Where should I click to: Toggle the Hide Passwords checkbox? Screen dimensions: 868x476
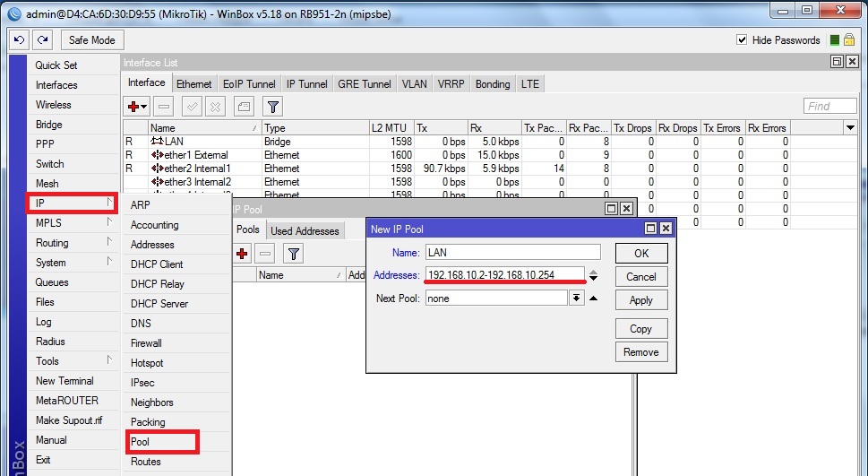(742, 40)
